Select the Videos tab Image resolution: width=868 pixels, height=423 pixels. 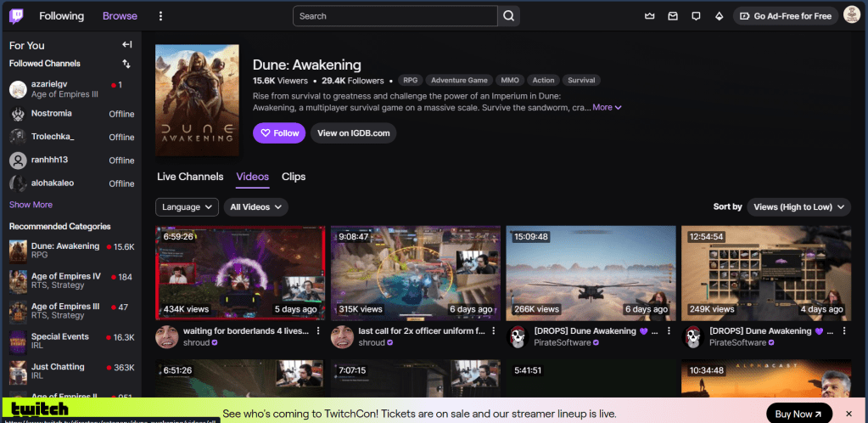pyautogui.click(x=253, y=177)
